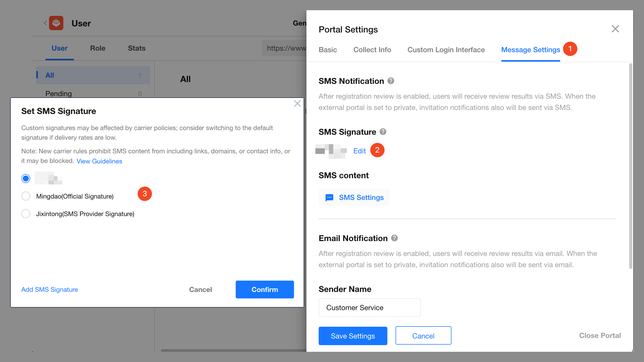Click Email Notification help question icon
This screenshot has height=362, width=644.
pyautogui.click(x=394, y=238)
